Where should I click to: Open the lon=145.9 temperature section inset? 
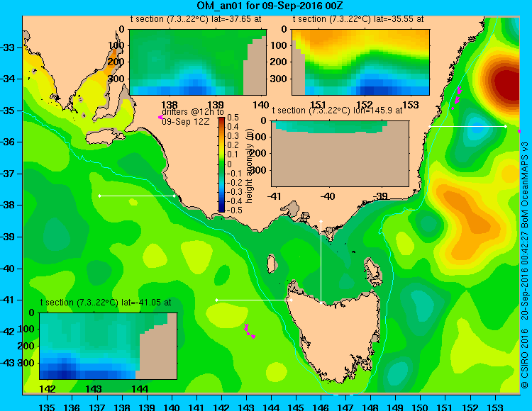(x=340, y=154)
